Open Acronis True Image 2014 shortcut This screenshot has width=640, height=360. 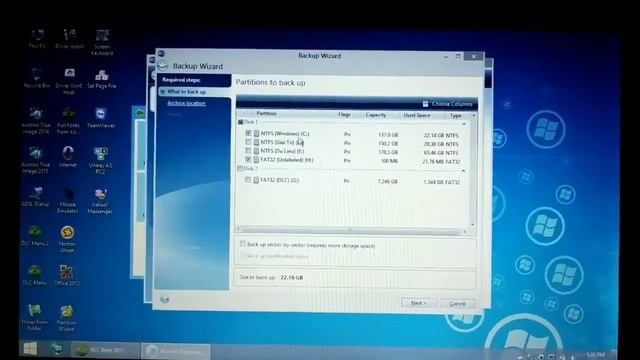click(36, 121)
